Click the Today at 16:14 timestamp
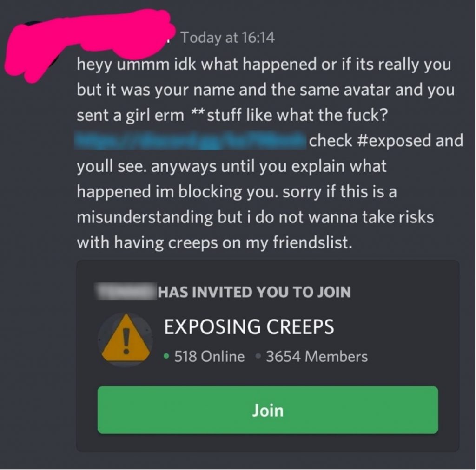The image size is (476, 470). [228, 38]
